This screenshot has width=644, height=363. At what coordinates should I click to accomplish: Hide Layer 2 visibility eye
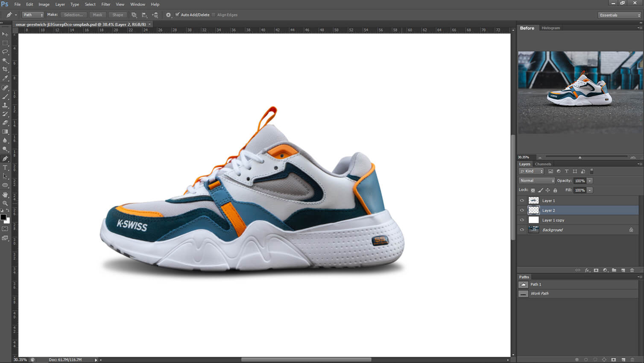coord(522,211)
